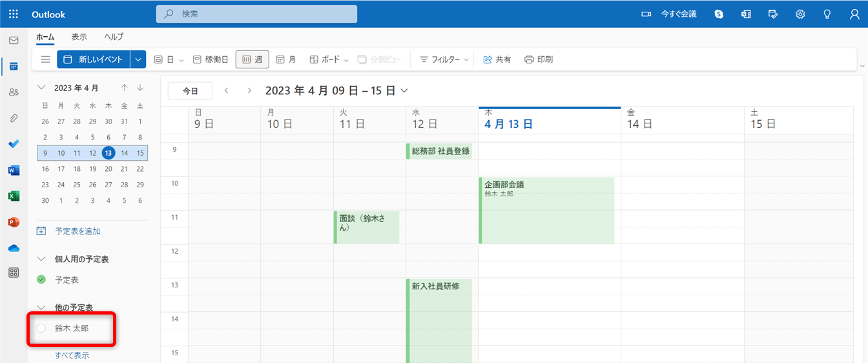The image size is (868, 363).
Task: Expand the 新しいイベント dropdown arrow
Action: coord(138,59)
